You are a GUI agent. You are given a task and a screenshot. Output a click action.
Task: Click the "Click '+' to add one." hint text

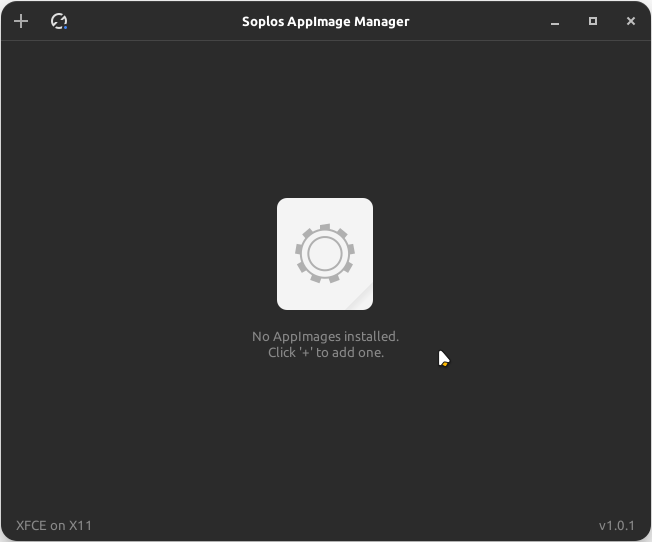coord(326,353)
